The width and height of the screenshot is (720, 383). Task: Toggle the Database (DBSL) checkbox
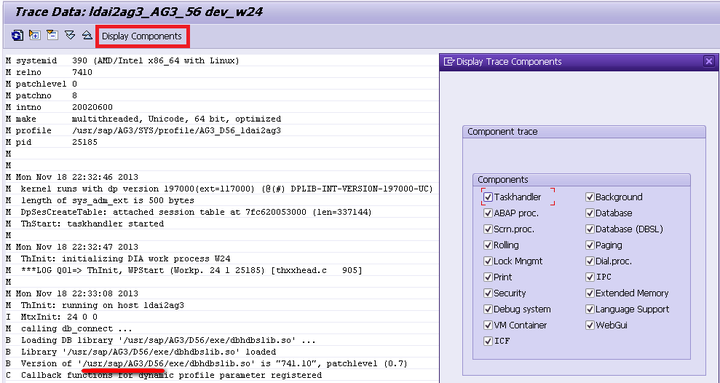click(x=590, y=229)
